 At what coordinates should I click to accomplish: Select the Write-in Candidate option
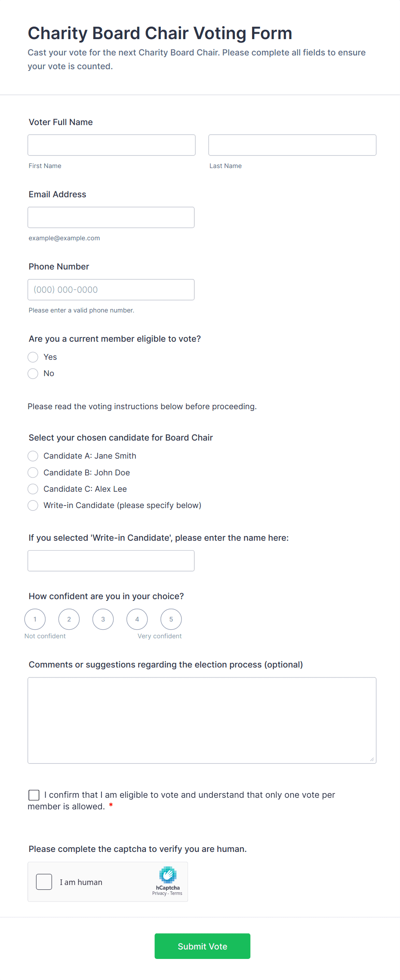33,505
